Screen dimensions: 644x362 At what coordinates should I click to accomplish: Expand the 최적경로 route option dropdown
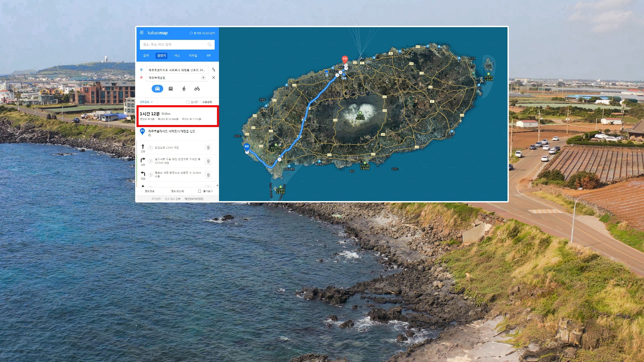point(146,102)
